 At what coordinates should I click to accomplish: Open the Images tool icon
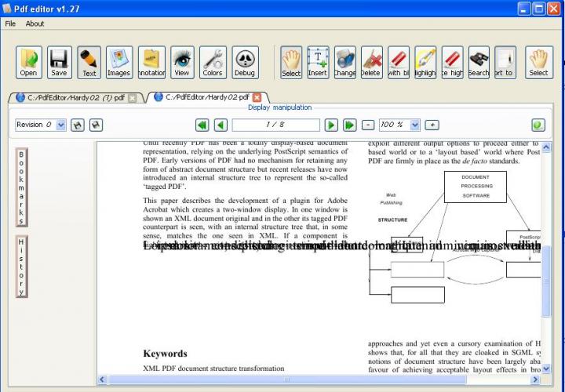tap(119, 62)
